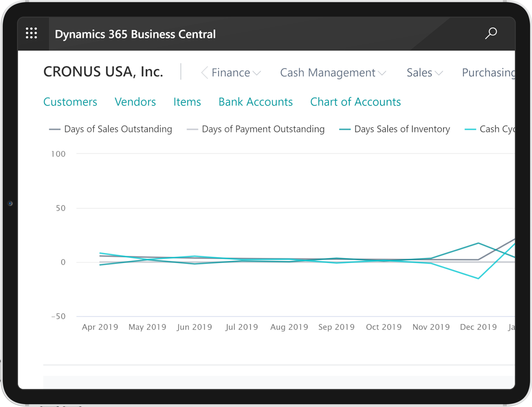Expand the Sales menu
This screenshot has height=407, width=532.
425,73
